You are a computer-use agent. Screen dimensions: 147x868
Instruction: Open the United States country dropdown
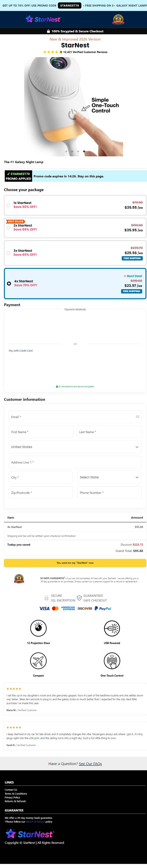click(75, 447)
